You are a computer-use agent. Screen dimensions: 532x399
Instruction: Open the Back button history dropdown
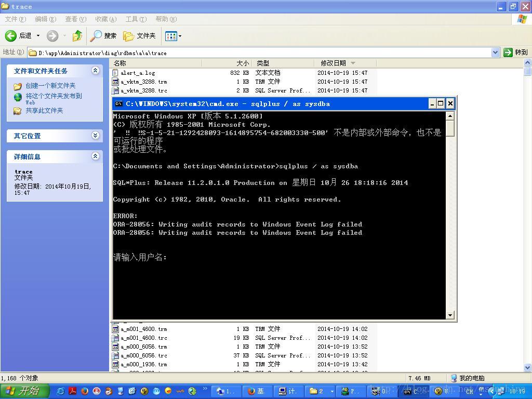tap(38, 36)
